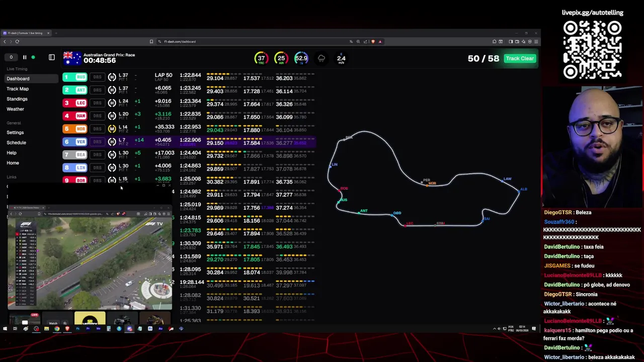
Task: Click the DRS indicator in HAM row
Action: pyautogui.click(x=97, y=116)
